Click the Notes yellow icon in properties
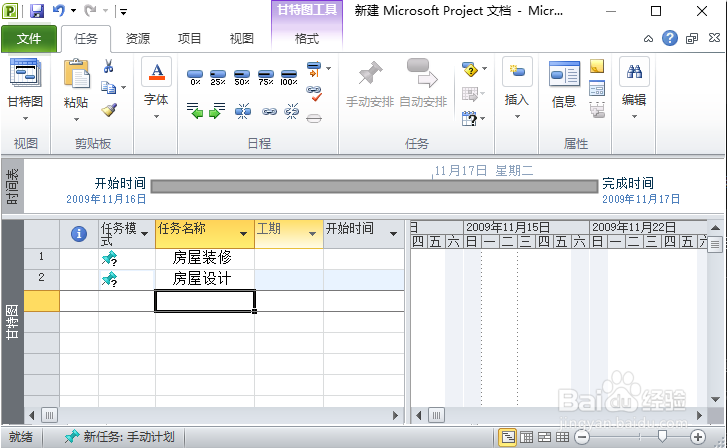The width and height of the screenshot is (727, 448). point(597,66)
